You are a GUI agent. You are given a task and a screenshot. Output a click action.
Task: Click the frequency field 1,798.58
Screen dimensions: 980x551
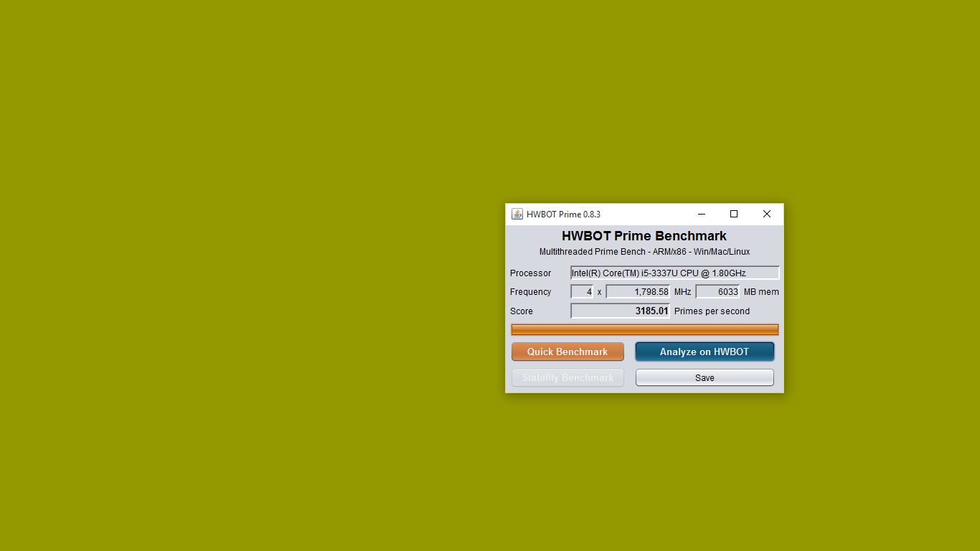click(638, 291)
